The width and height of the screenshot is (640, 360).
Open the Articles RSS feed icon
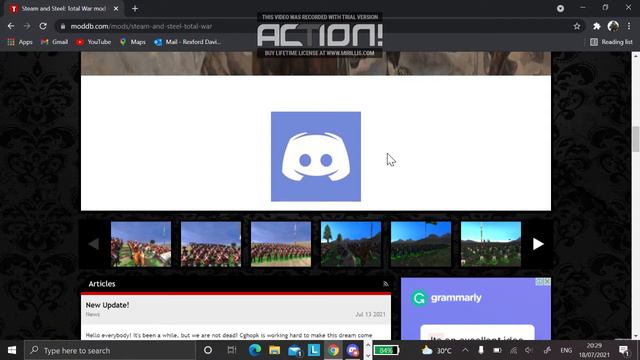click(x=386, y=284)
